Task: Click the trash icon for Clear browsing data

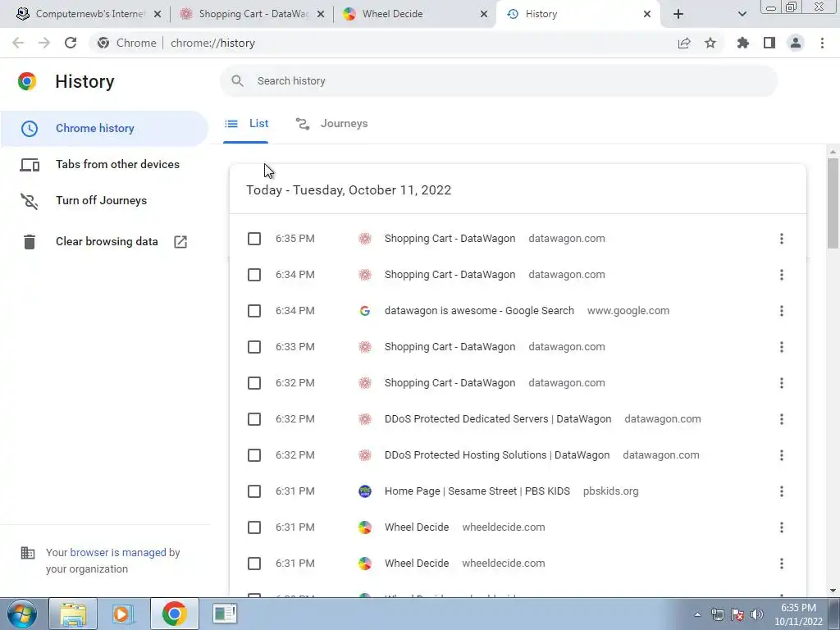Action: [30, 242]
